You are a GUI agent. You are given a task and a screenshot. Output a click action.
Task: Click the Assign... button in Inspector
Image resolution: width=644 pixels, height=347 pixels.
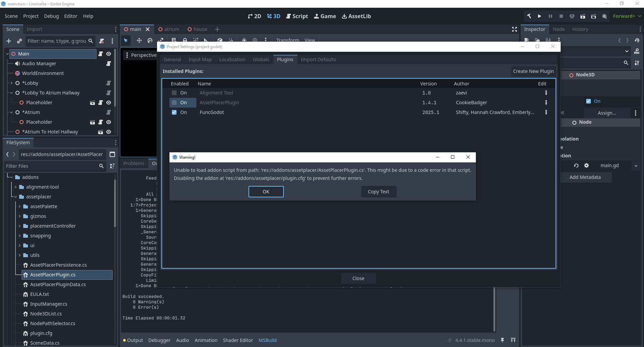coord(607,113)
